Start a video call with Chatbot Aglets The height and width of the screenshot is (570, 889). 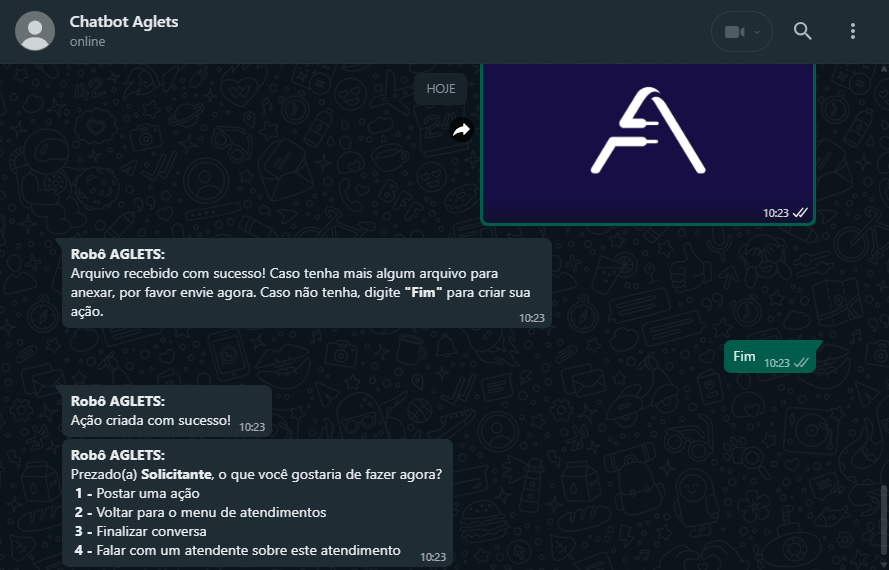[x=734, y=32]
